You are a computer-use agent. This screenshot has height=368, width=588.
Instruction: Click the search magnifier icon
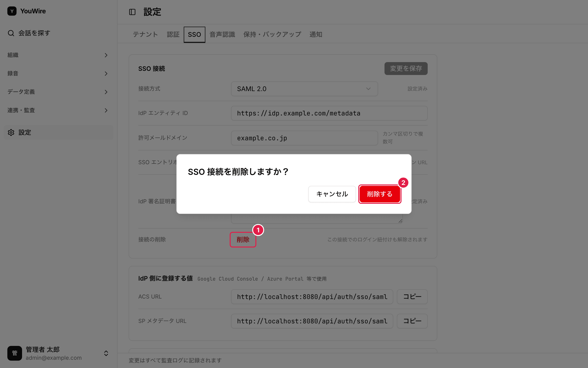point(11,33)
